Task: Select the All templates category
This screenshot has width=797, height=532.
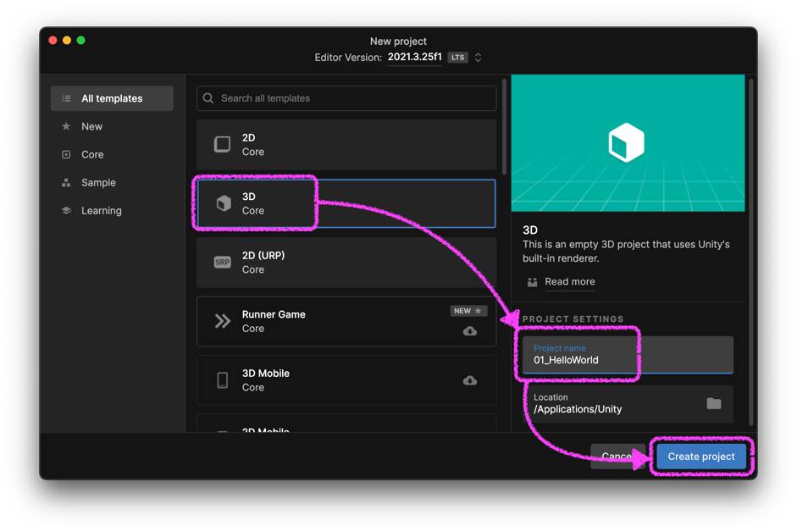Action: 112,98
